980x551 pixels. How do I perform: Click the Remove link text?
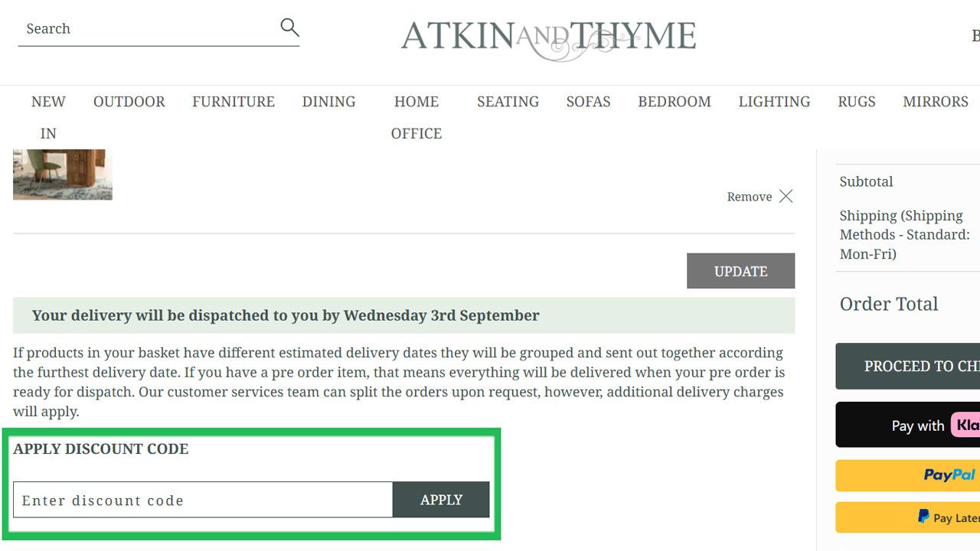point(750,197)
